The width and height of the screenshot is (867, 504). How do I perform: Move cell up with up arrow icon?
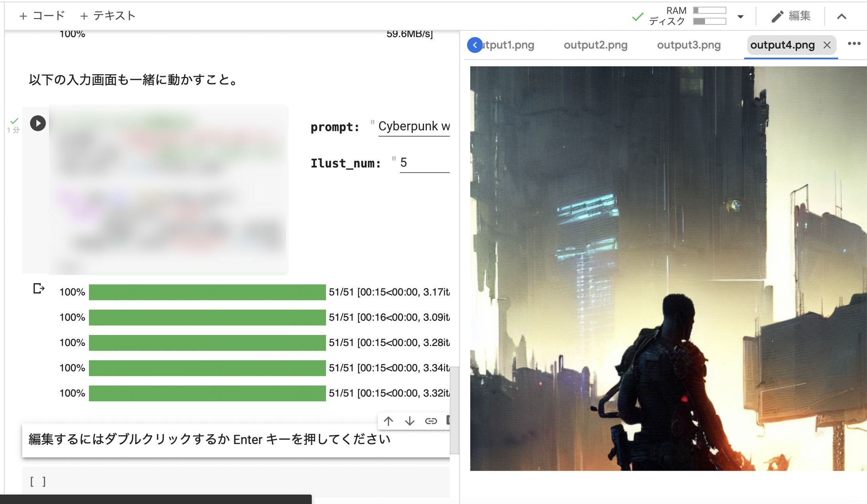click(388, 421)
